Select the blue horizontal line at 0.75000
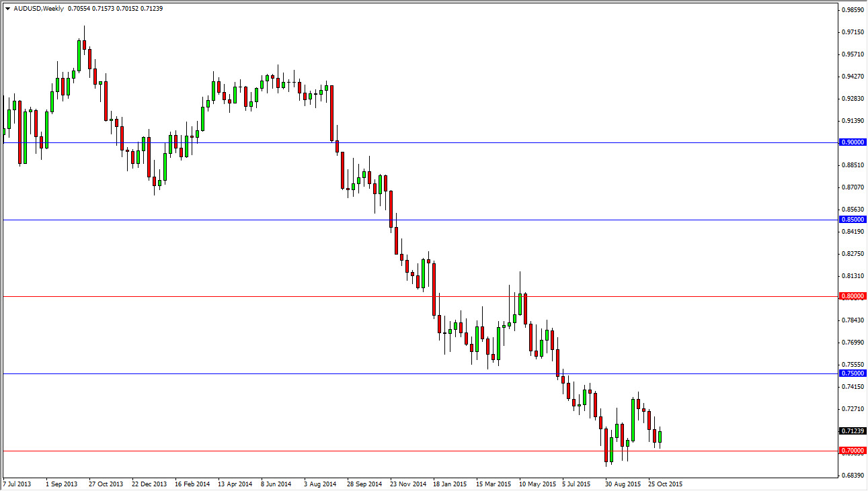868x491 pixels. (x=269, y=372)
